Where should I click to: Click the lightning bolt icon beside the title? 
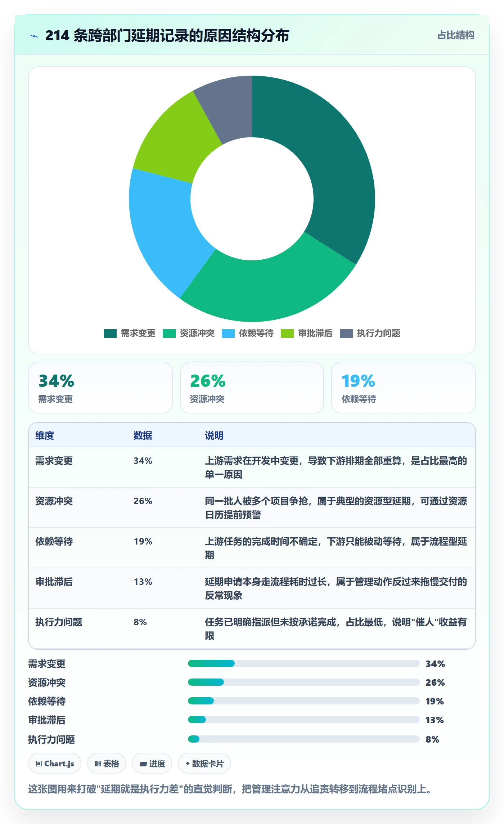pos(34,36)
